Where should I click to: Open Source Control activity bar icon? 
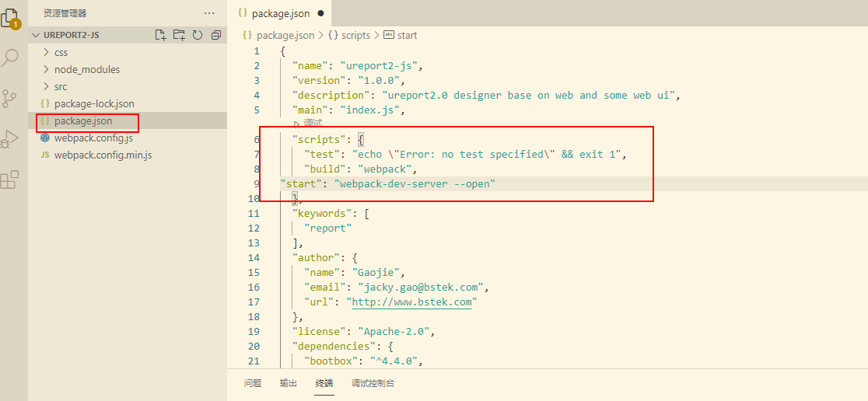[9, 99]
